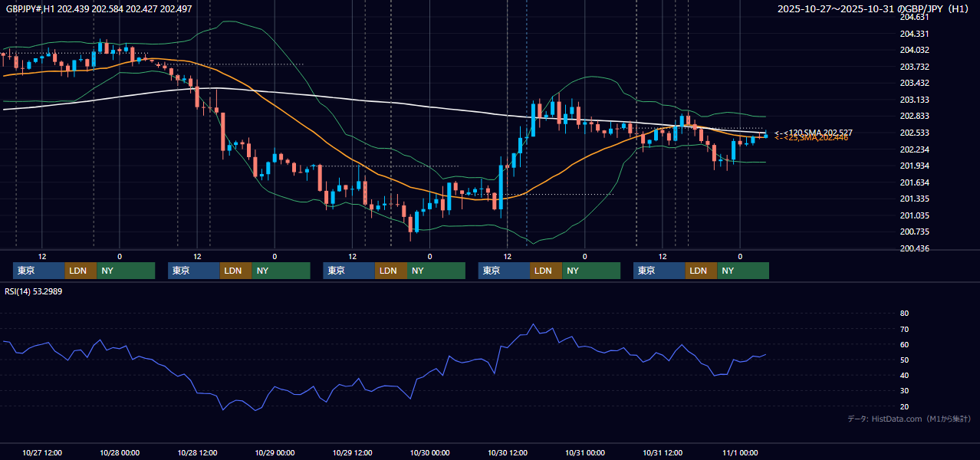This screenshot has width=980, height=460.
Task: Click price axis label 204.631
Action: (x=914, y=17)
